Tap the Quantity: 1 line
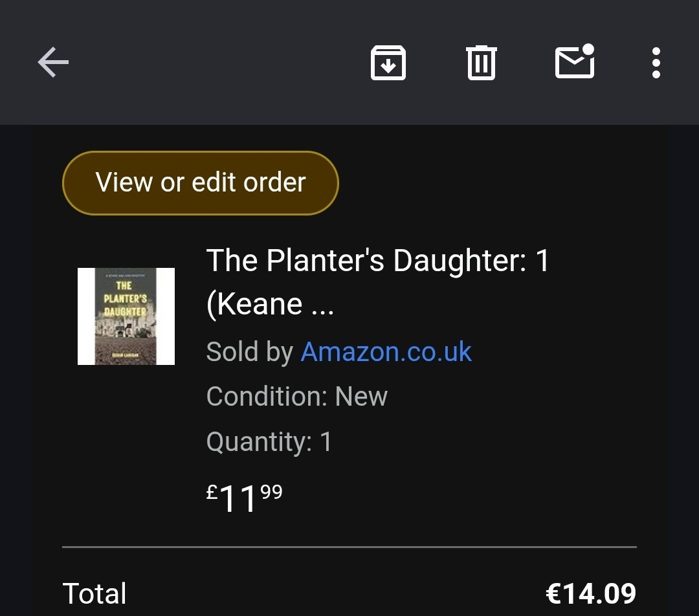This screenshot has width=699, height=616. [x=269, y=442]
